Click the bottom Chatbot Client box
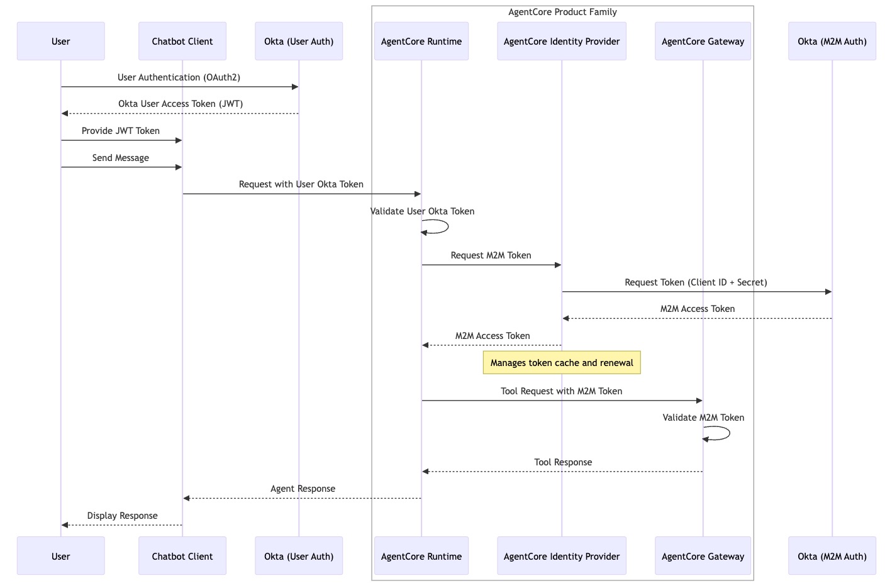The width and height of the screenshot is (885, 588). pyautogui.click(x=182, y=556)
